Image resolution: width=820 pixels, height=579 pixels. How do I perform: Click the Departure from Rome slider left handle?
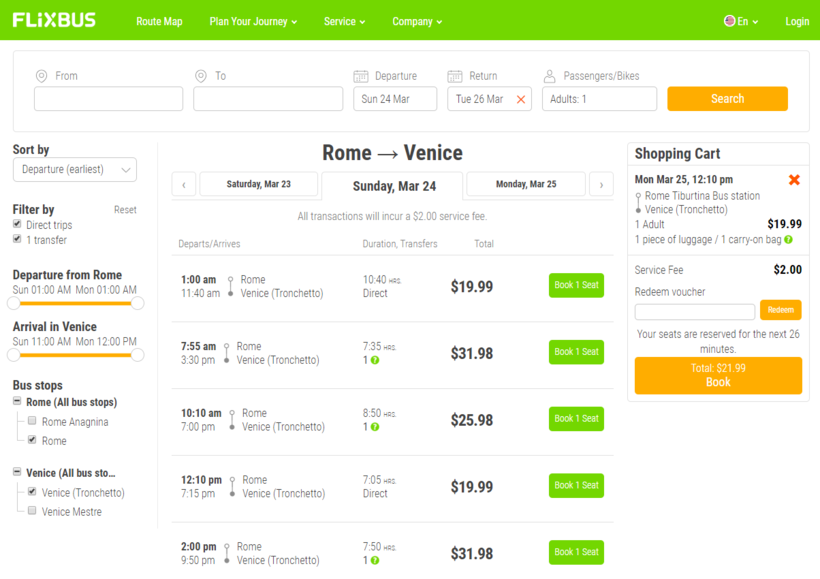(x=14, y=303)
